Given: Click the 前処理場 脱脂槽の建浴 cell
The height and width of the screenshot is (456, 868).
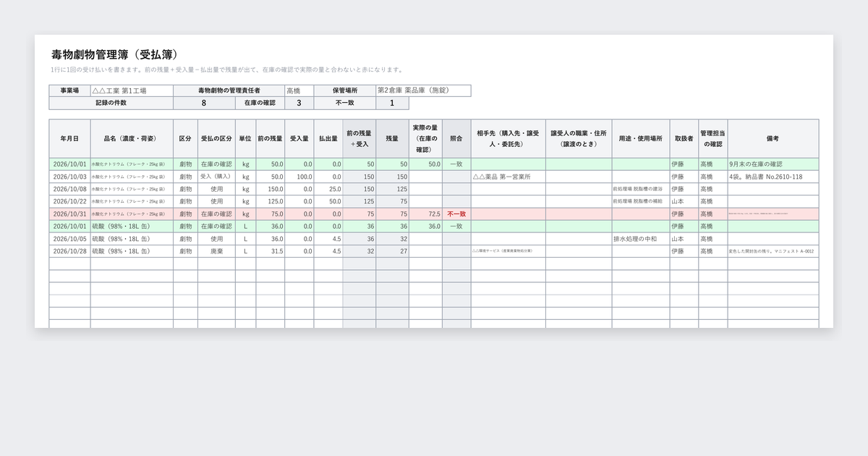Looking at the screenshot, I should tap(640, 189).
